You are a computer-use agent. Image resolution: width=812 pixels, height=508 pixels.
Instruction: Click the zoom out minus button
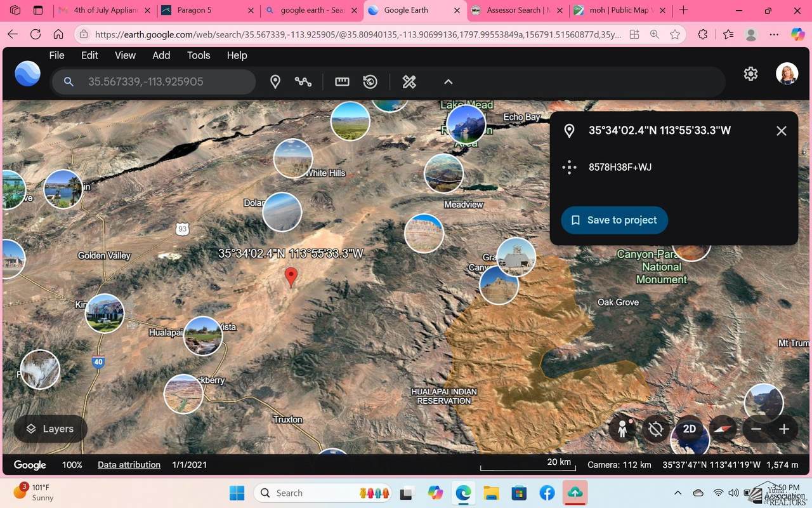(756, 429)
